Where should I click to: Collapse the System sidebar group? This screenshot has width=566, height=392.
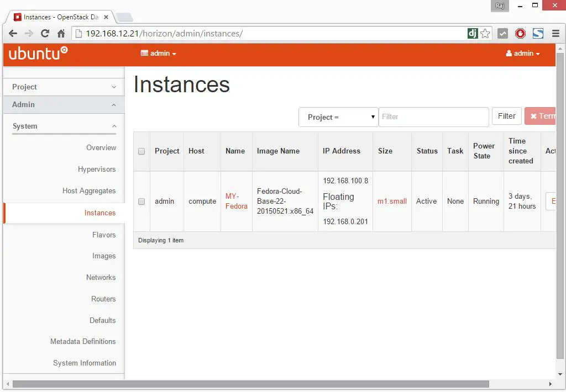(x=64, y=126)
